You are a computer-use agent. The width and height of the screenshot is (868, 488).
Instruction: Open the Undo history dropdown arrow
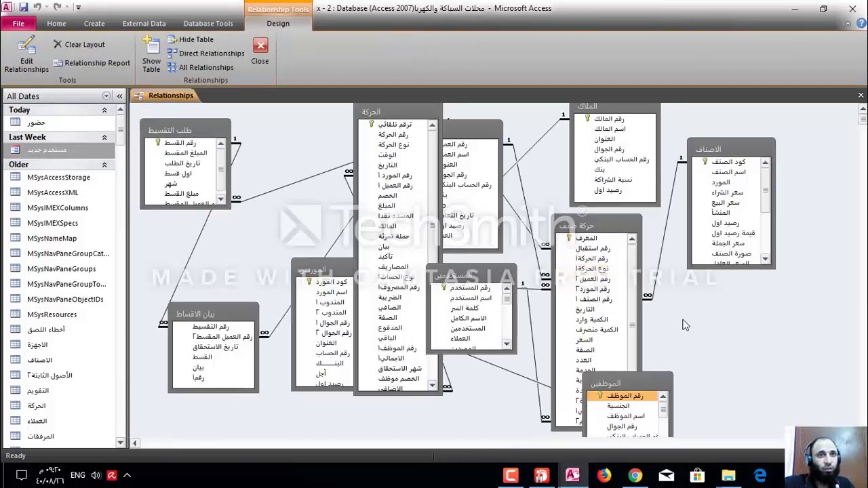click(47, 7)
